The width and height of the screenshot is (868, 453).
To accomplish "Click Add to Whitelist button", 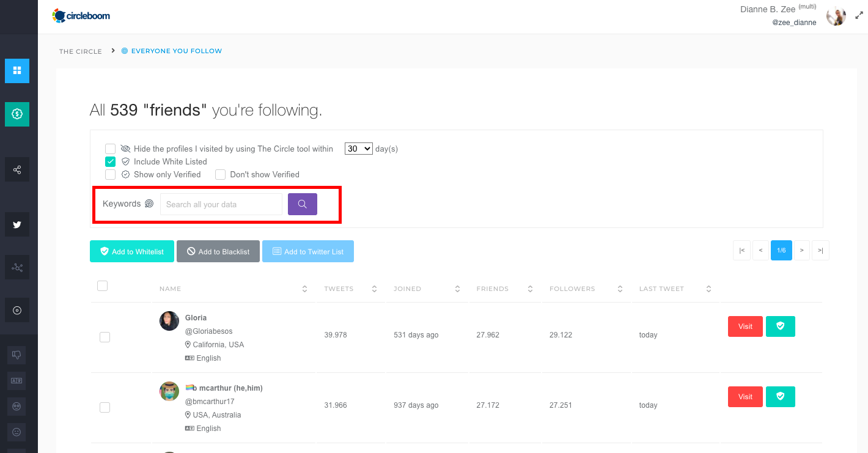I will point(131,251).
